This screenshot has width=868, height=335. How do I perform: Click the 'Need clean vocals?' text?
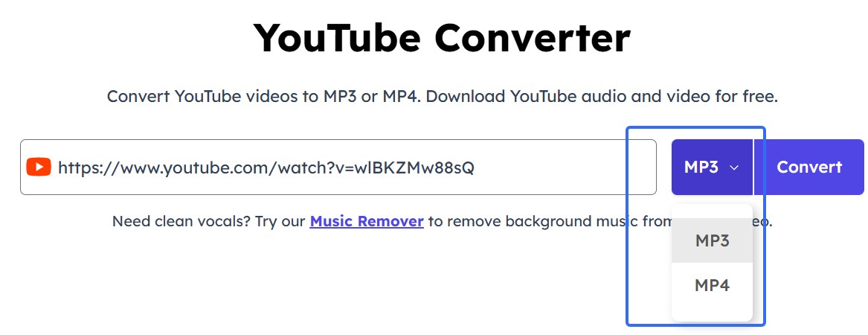(181, 222)
